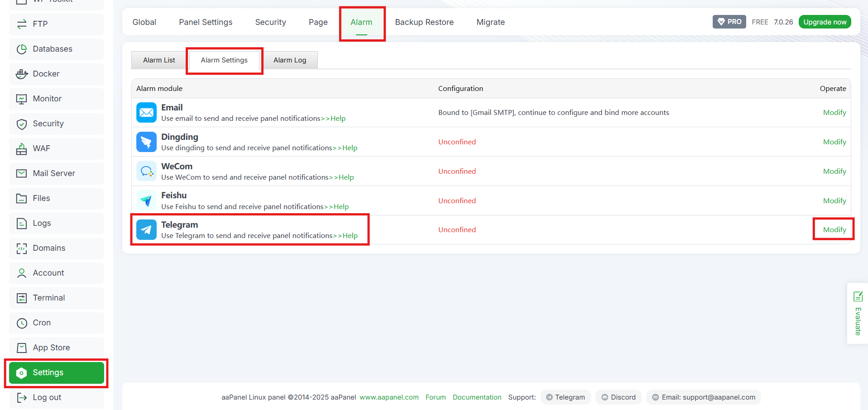Click the Operate column header
The image size is (868, 410).
(833, 89)
